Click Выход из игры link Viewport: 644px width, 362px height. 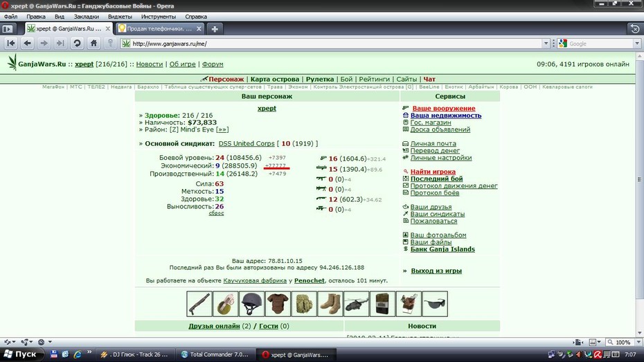[436, 271]
